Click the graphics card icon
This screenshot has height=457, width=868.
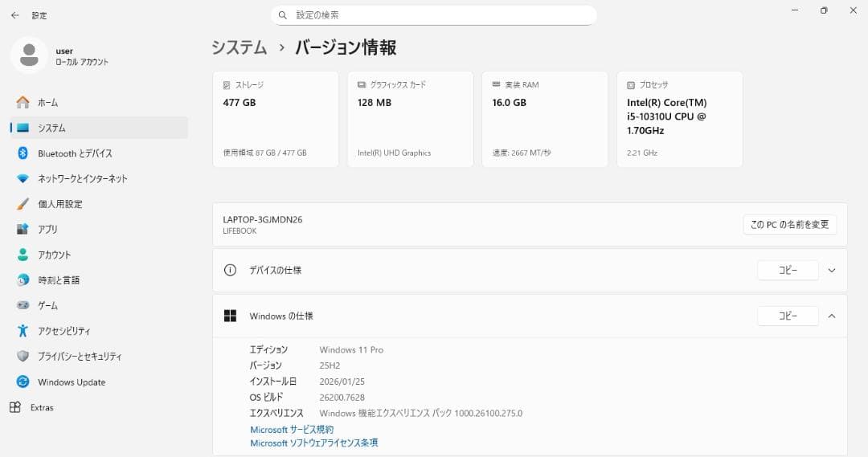(x=362, y=84)
